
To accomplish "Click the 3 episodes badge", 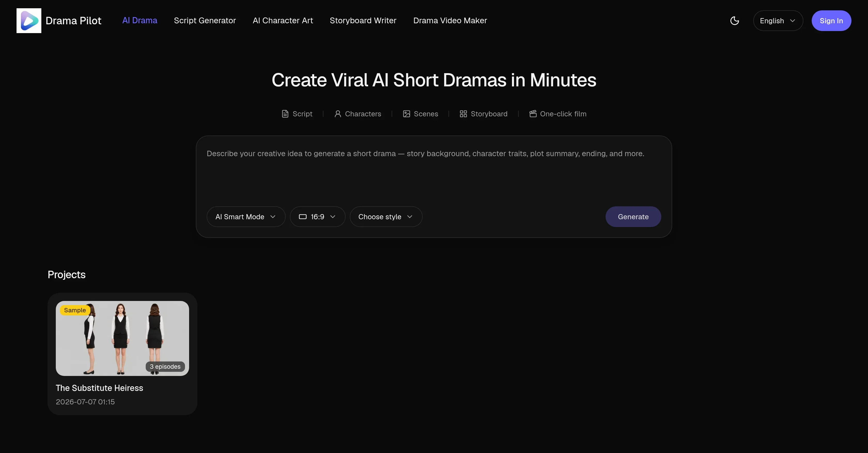I will tap(165, 366).
